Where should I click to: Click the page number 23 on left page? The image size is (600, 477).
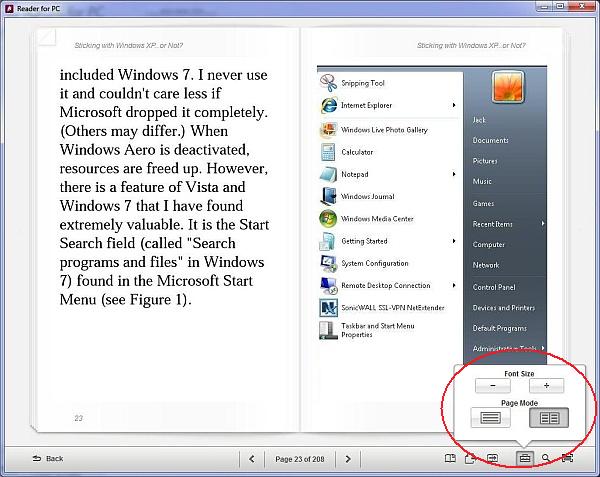(78, 418)
